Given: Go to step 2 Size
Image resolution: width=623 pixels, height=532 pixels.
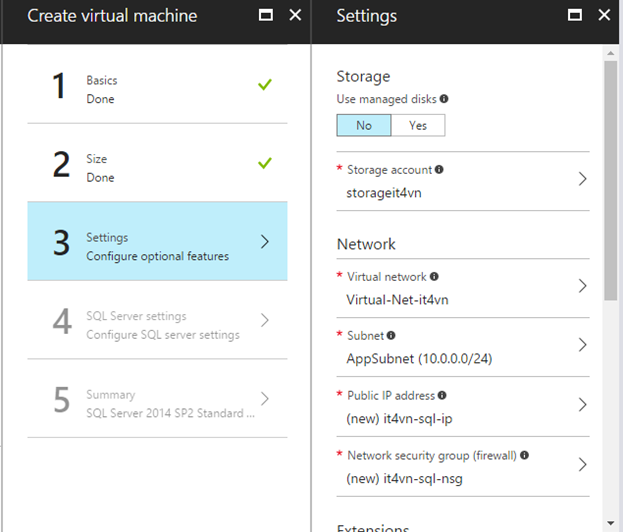Looking at the screenshot, I should pyautogui.click(x=157, y=167).
